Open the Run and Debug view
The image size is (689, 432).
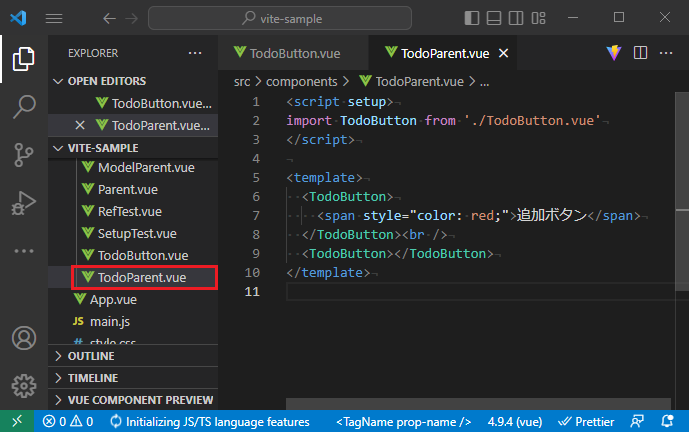point(24,203)
